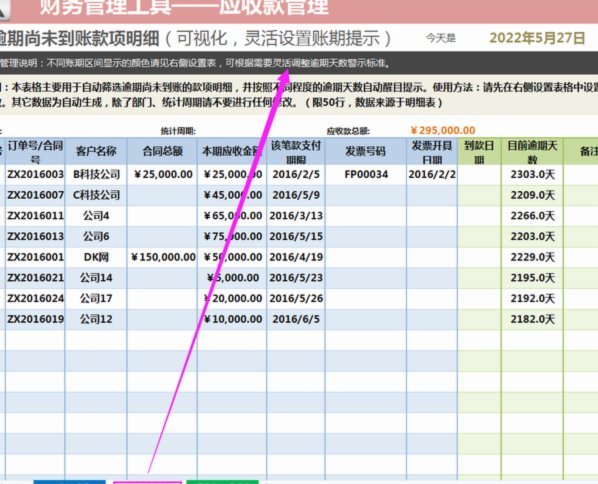Select order cell ZX2016001

pyautogui.click(x=35, y=257)
